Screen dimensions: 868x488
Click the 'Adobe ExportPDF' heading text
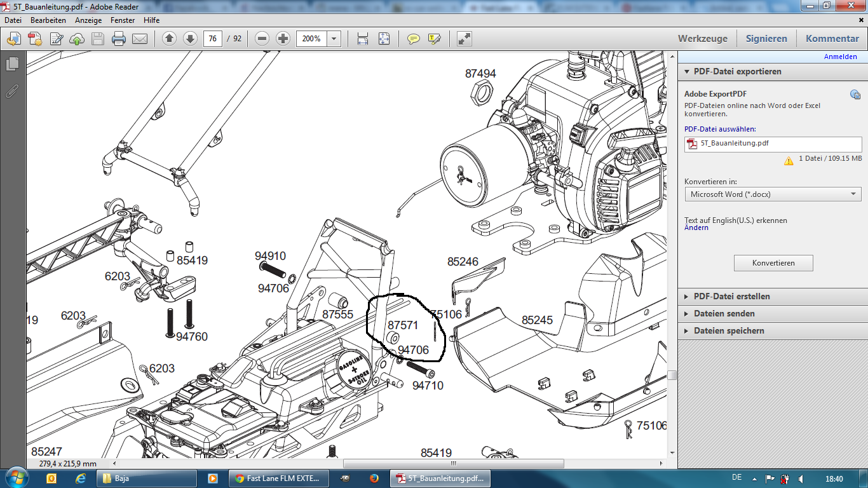(x=715, y=94)
